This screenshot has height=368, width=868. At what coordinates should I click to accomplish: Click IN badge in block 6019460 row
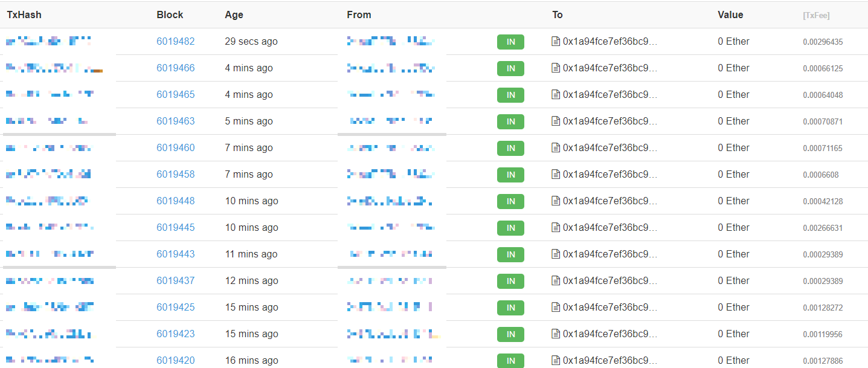click(510, 149)
